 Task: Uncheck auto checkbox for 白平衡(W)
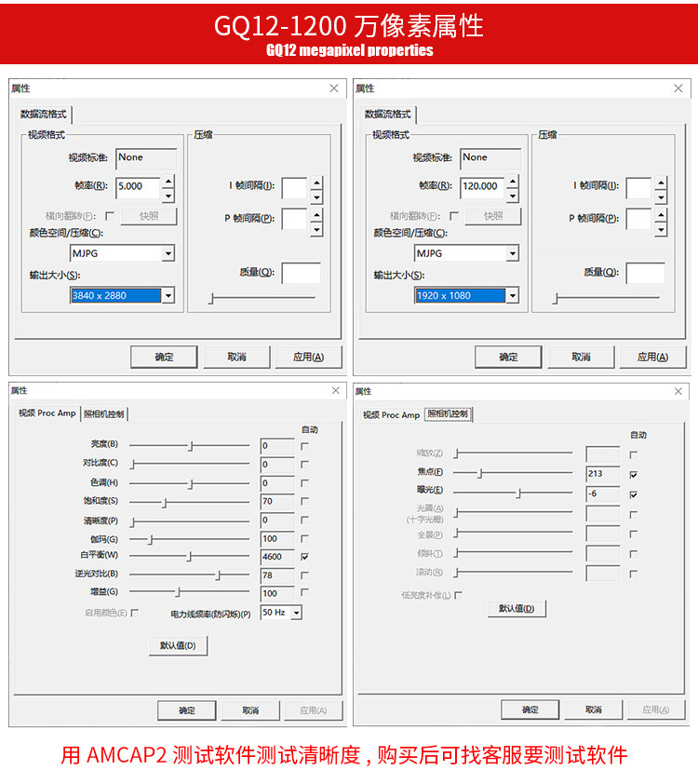(x=304, y=557)
